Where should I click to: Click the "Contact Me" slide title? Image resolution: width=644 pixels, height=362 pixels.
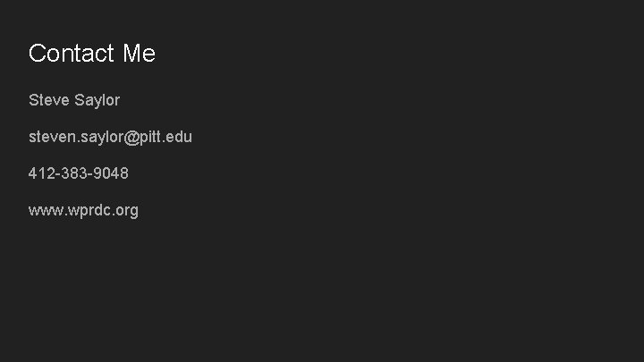[91, 54]
